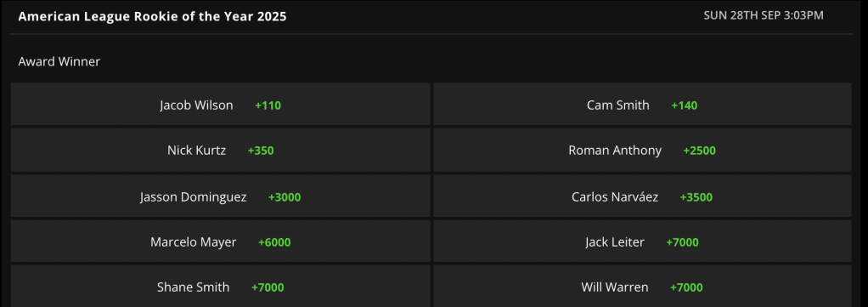Screen dimensions: 868x307
Task: Click the +3500 odds for Carlos Narváez
Action: coord(696,197)
